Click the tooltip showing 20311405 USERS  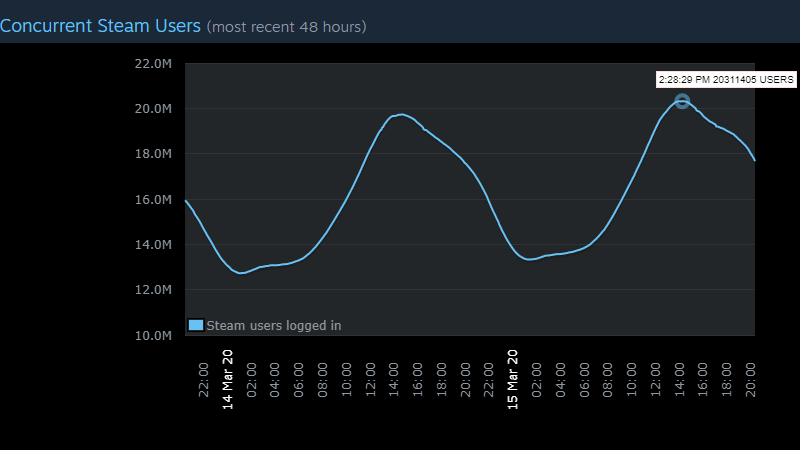(725, 78)
